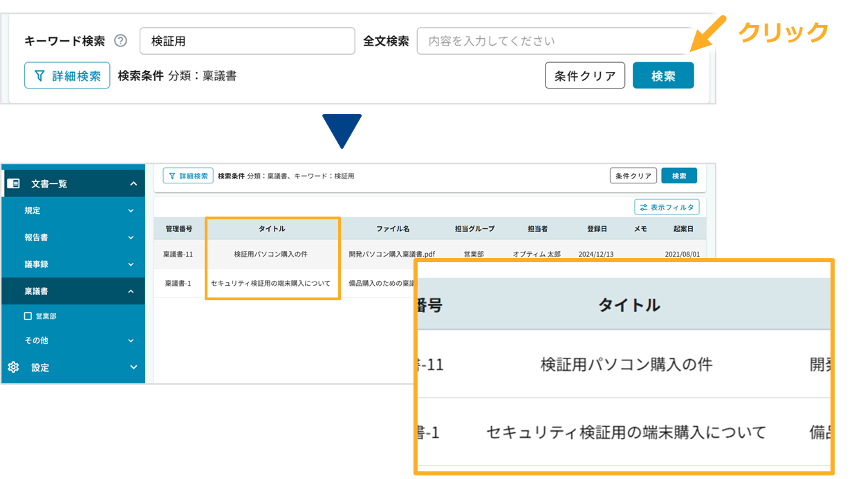
Task: Click the large blue 検索 button at the top
Action: pyautogui.click(x=663, y=76)
